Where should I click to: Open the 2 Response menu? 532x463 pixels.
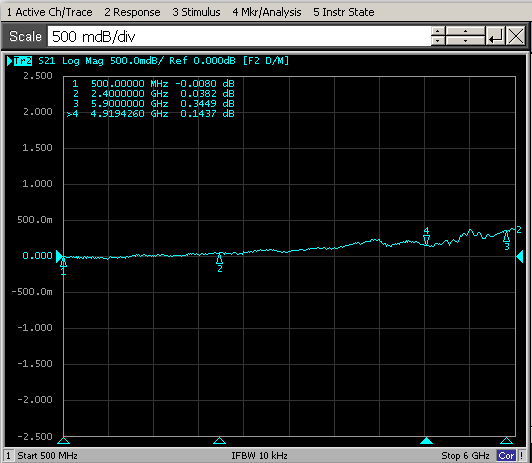point(132,12)
